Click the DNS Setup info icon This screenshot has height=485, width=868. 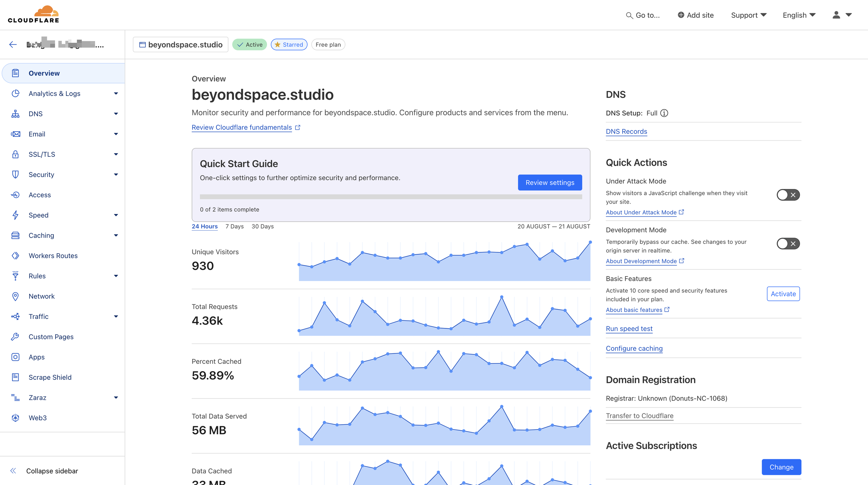(x=664, y=113)
